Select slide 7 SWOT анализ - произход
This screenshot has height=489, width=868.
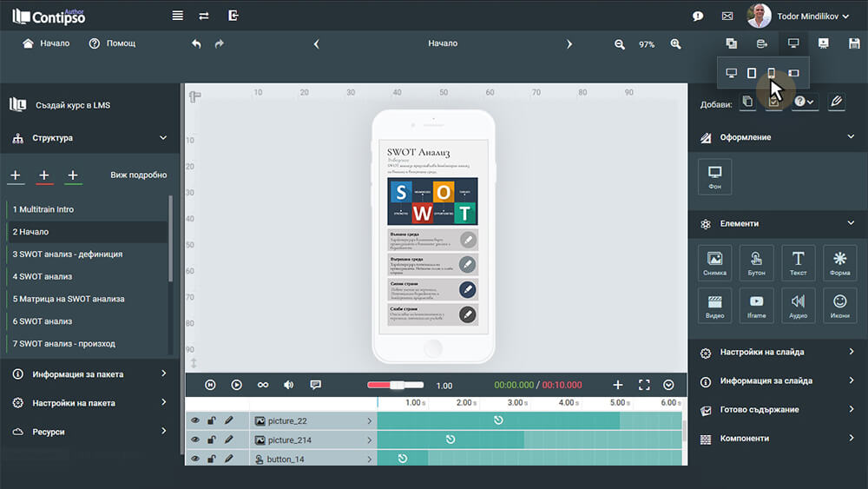click(x=87, y=344)
